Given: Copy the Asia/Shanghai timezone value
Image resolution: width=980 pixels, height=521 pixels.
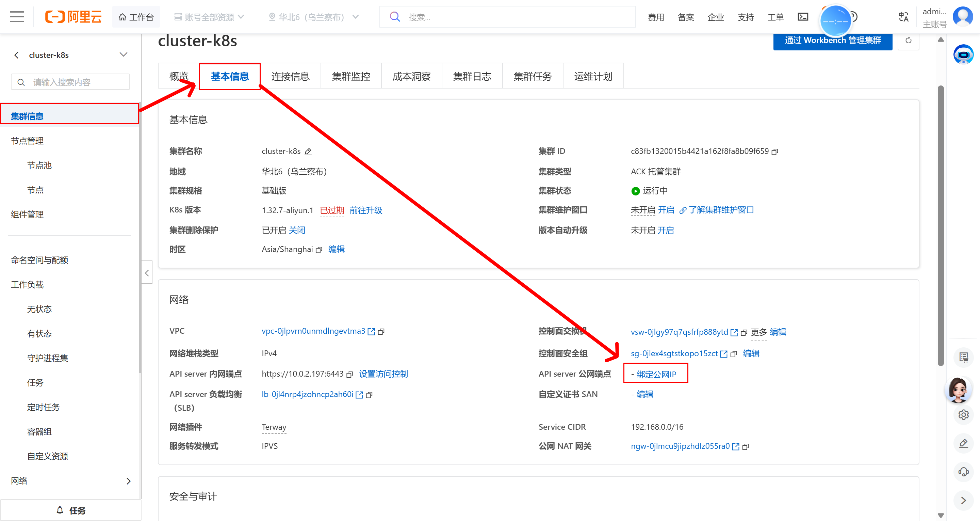Looking at the screenshot, I should [x=319, y=250].
